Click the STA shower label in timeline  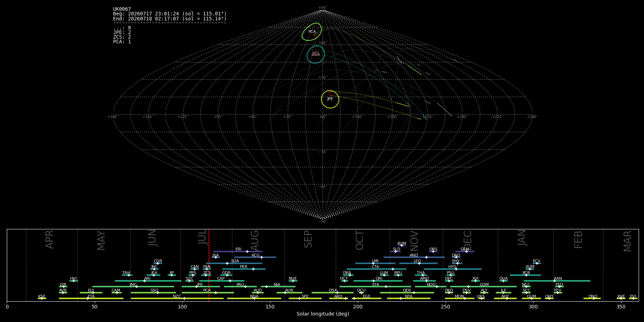(375, 285)
